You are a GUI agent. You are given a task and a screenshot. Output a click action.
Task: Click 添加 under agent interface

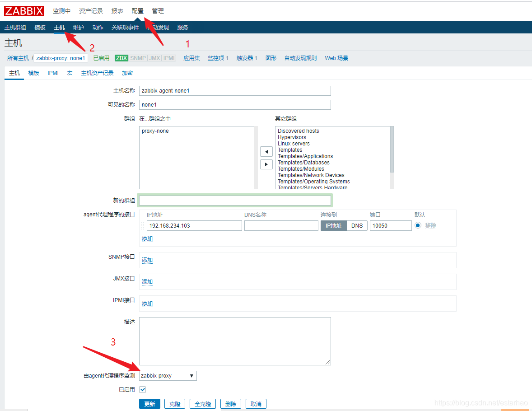(147, 238)
